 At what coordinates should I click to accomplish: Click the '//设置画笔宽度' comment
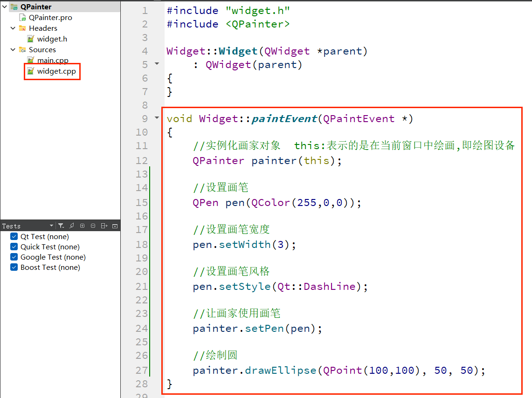(x=231, y=229)
